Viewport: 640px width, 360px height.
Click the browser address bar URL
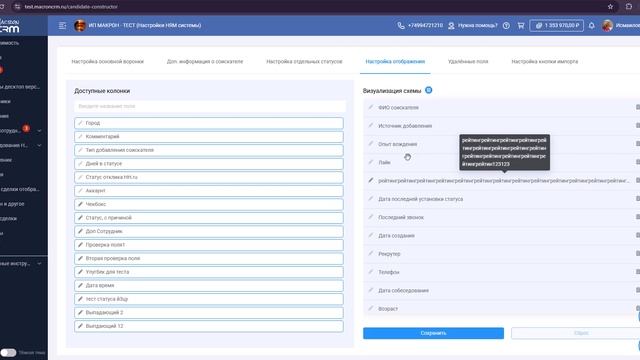pyautogui.click(x=71, y=7)
